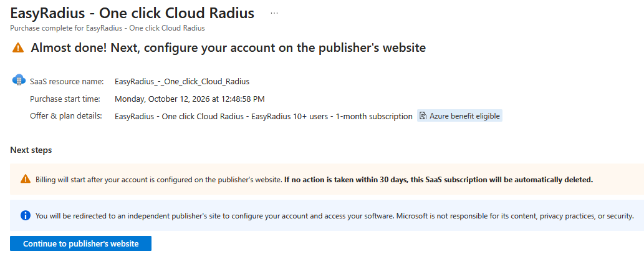Click the offer and plan details text
The image size is (644, 269).
coord(264,117)
